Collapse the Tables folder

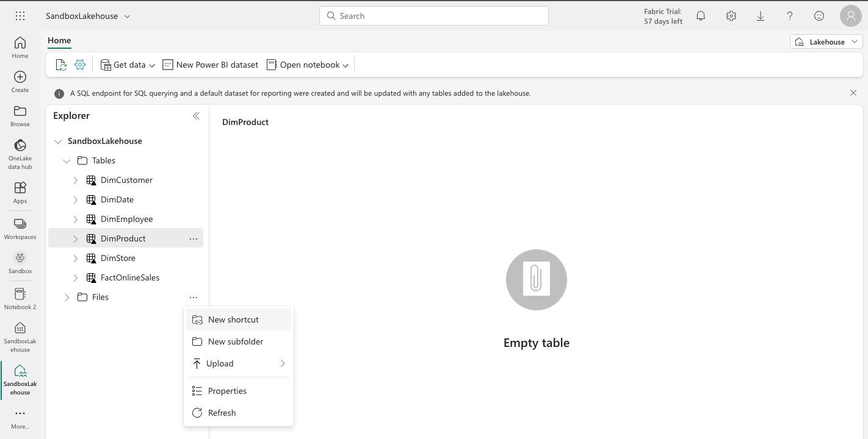point(67,161)
